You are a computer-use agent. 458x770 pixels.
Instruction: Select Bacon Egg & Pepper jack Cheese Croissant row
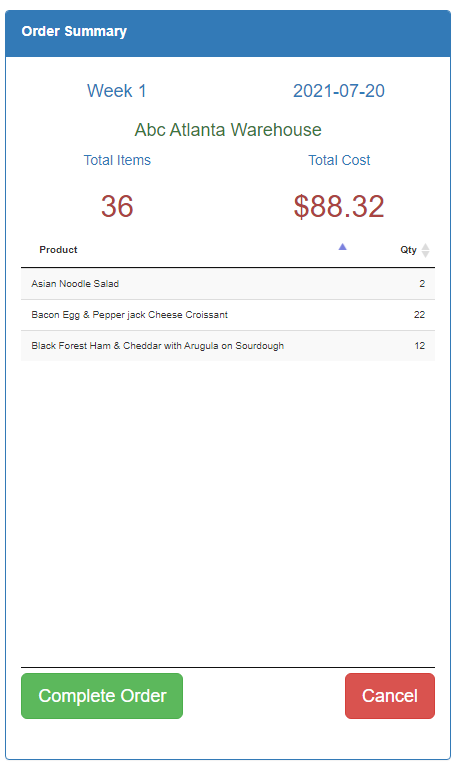(228, 315)
